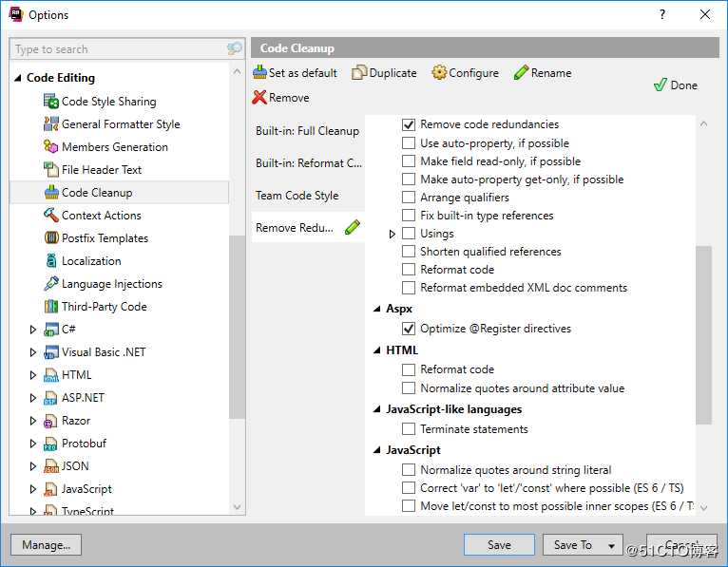Image resolution: width=728 pixels, height=567 pixels.
Task: Check Make auto-property get-only, if possible
Action: click(409, 180)
